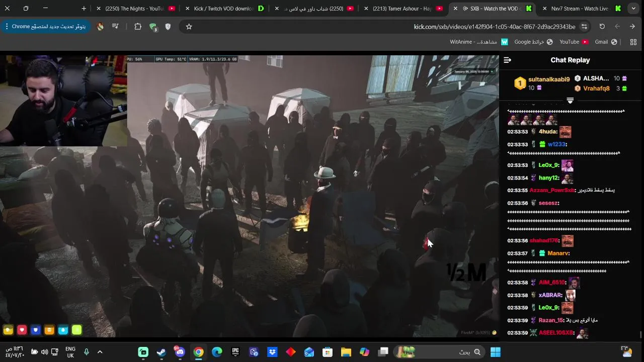The image size is (644, 362).
Task: Open Dropbox from the taskbar
Action: pyautogui.click(x=272, y=352)
